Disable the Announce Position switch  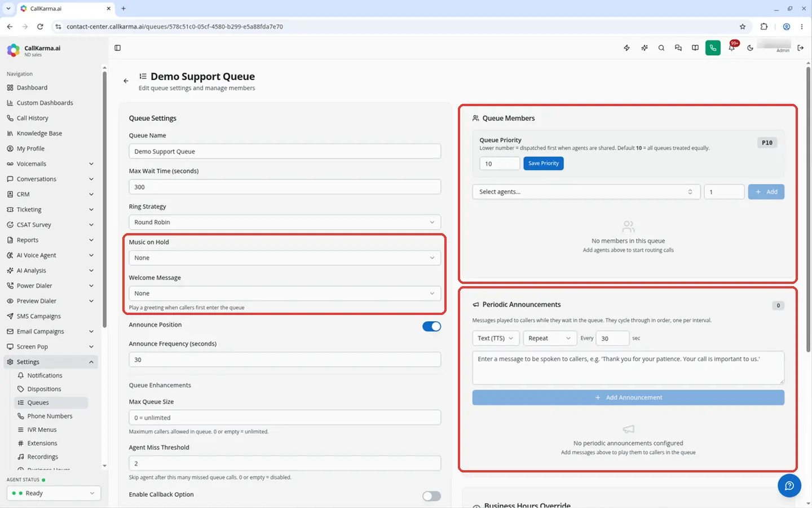click(432, 326)
